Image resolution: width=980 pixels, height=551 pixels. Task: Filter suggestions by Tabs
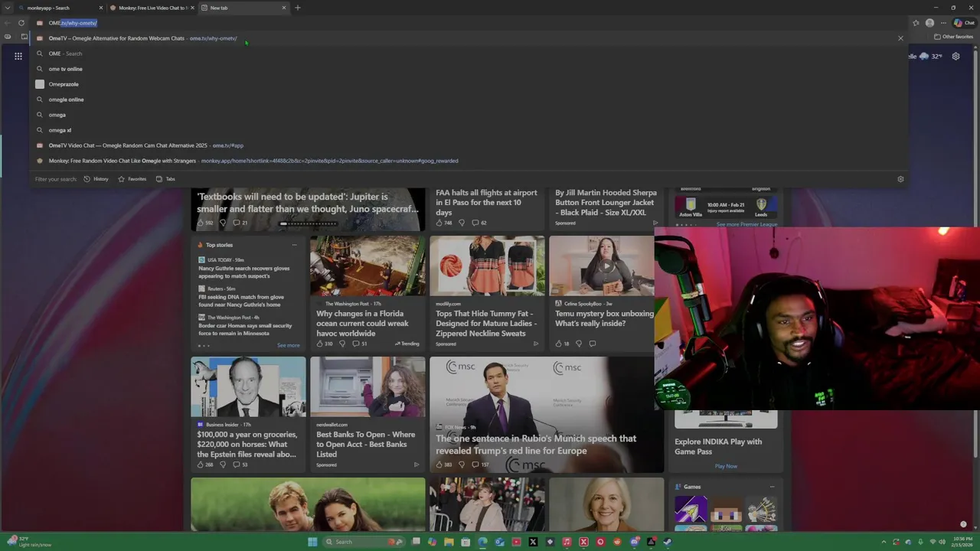[165, 179]
